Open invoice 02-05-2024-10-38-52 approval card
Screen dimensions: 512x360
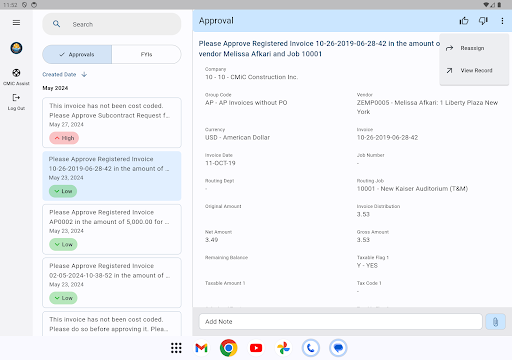112,282
